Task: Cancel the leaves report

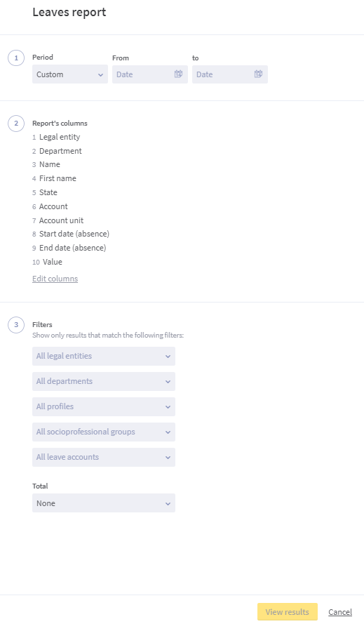Action: click(340, 612)
